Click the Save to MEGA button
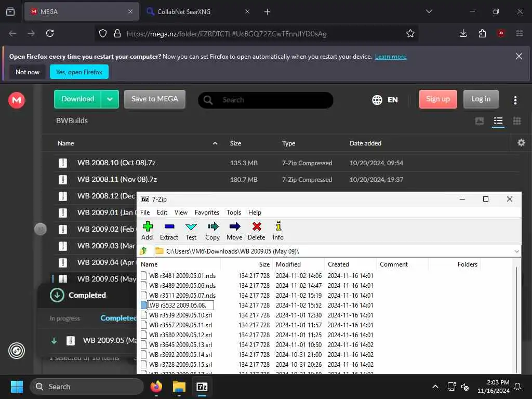 point(155,99)
